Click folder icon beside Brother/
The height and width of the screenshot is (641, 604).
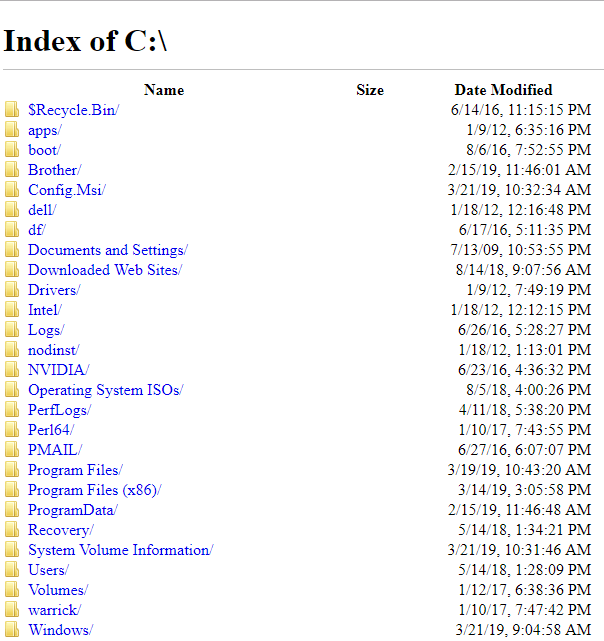click(12, 170)
